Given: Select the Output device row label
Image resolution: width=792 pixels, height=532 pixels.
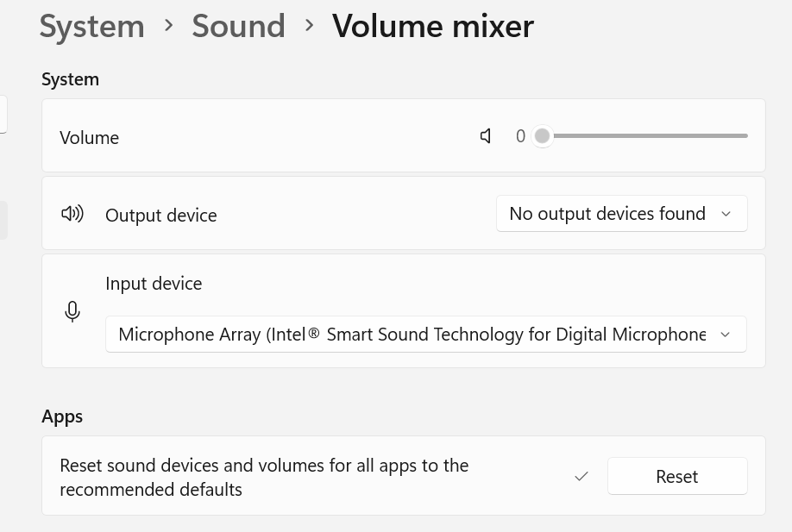Looking at the screenshot, I should coord(161,216).
